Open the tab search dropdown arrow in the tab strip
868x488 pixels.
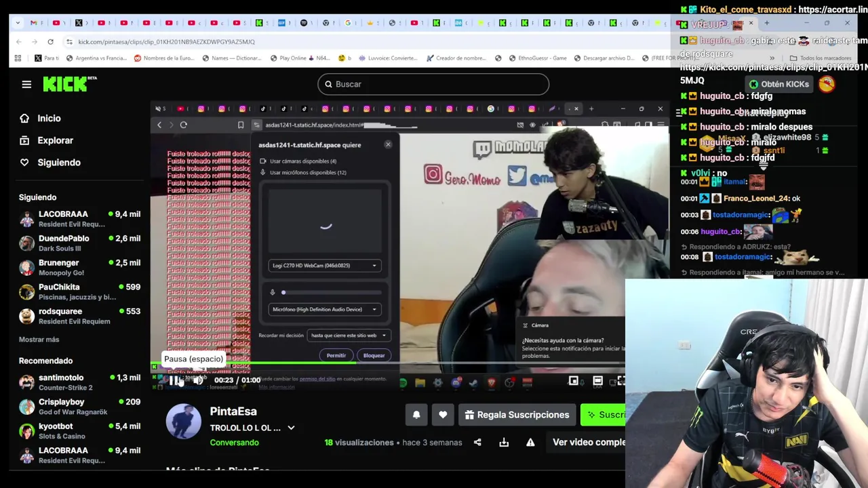click(18, 23)
